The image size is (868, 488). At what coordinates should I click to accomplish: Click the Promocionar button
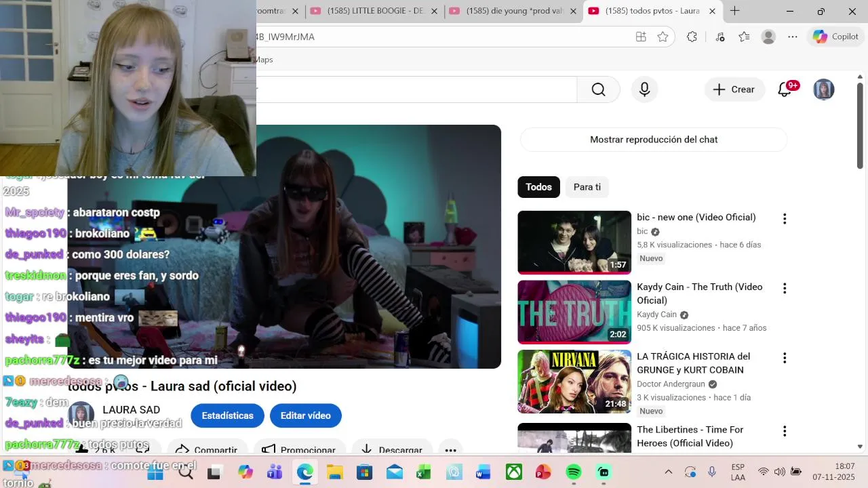point(299,449)
